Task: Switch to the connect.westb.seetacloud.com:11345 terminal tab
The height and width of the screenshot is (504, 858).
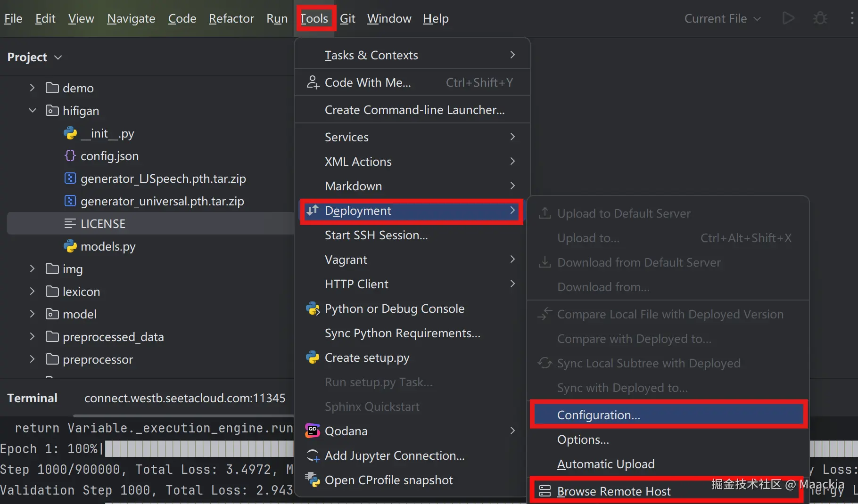Action: (184, 398)
